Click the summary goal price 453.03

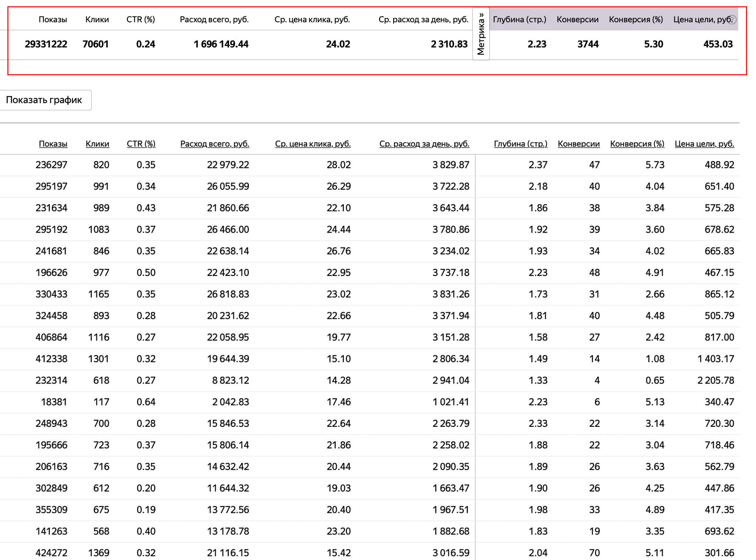(718, 45)
